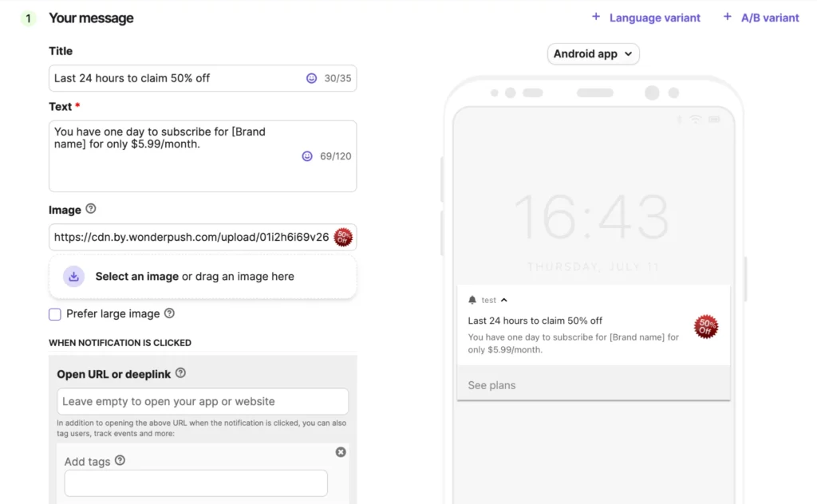Focus the Title input field
This screenshot has width=817, height=504.
click(176, 78)
